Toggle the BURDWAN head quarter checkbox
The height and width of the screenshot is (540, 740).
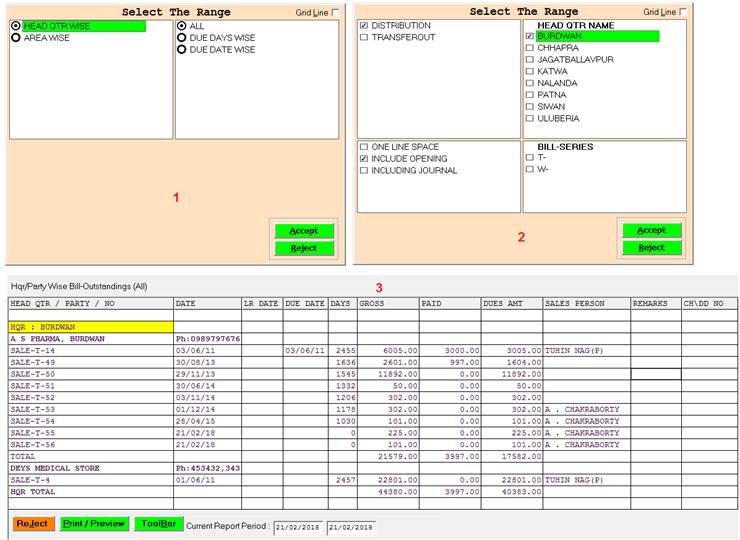pyautogui.click(x=530, y=36)
